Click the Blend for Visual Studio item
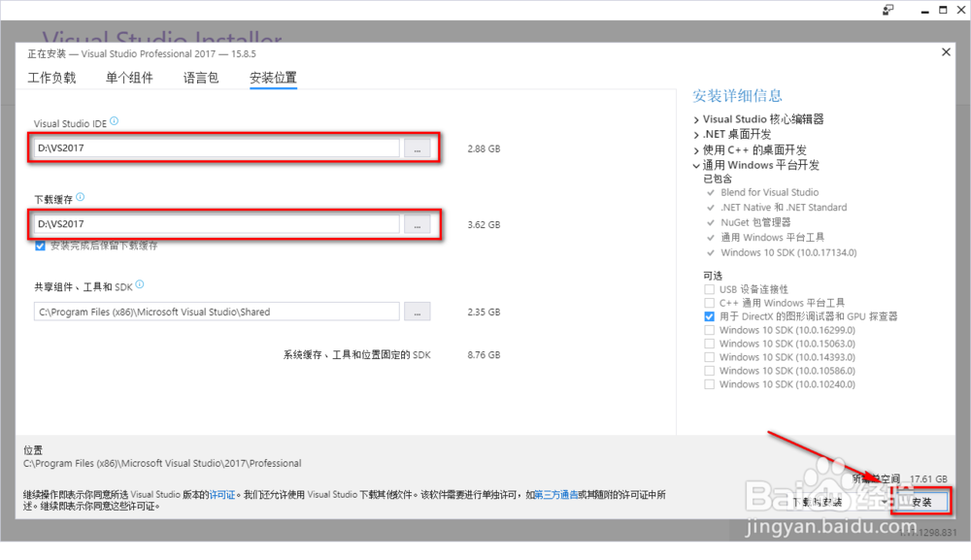Viewport: 971px width, 560px height. click(770, 192)
